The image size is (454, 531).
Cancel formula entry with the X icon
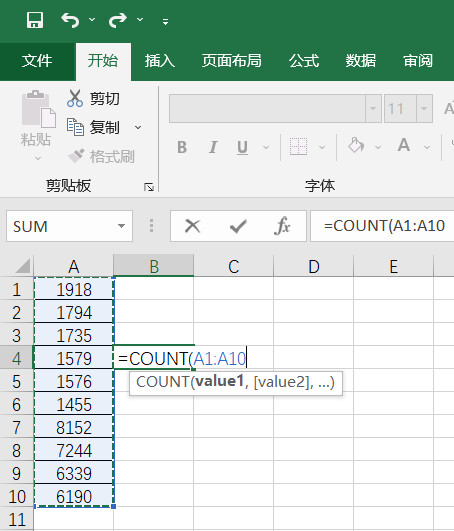(193, 226)
